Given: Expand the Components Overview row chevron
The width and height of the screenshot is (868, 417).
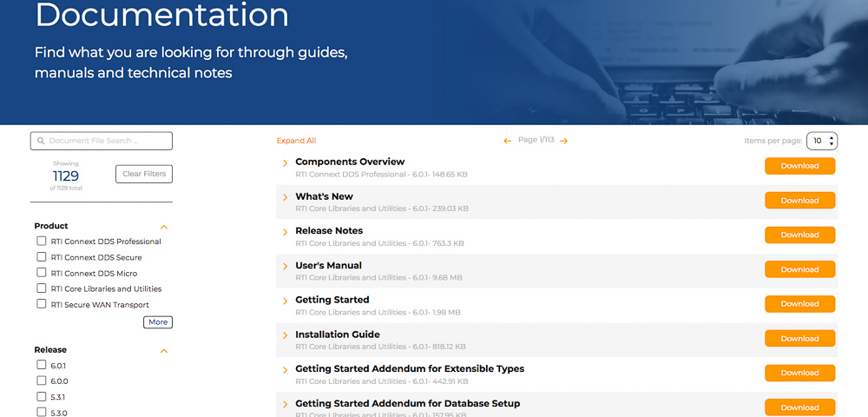Looking at the screenshot, I should point(285,163).
